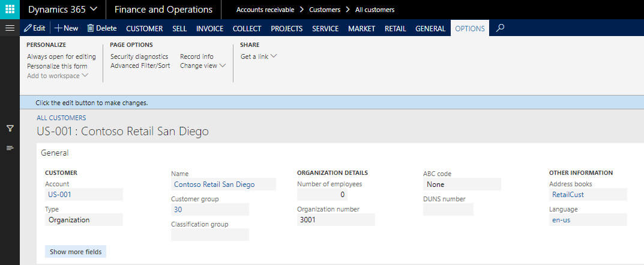Go to All customers breadcrumb
This screenshot has width=644, height=265.
(x=375, y=10)
